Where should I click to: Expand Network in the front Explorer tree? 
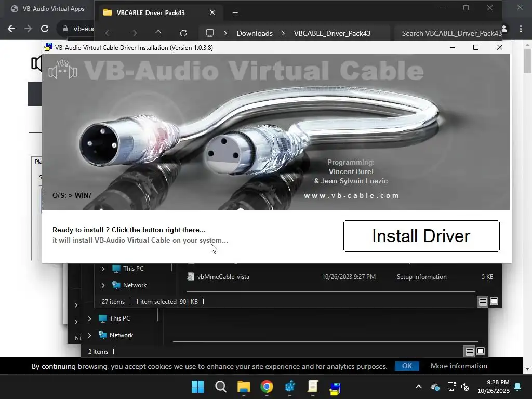click(x=103, y=285)
